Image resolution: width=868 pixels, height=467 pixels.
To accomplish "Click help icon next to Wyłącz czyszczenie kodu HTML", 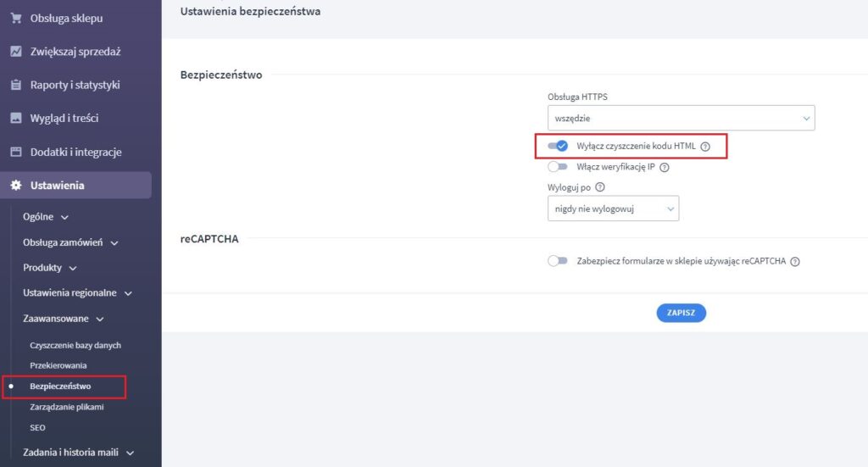I will (x=705, y=147).
